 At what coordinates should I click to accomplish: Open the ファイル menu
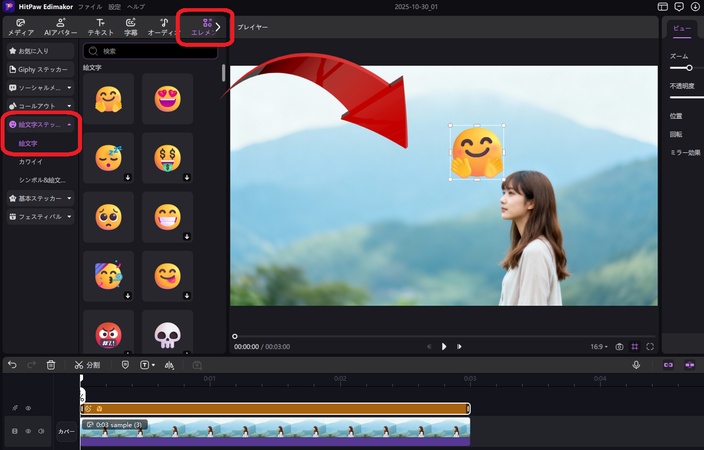90,7
